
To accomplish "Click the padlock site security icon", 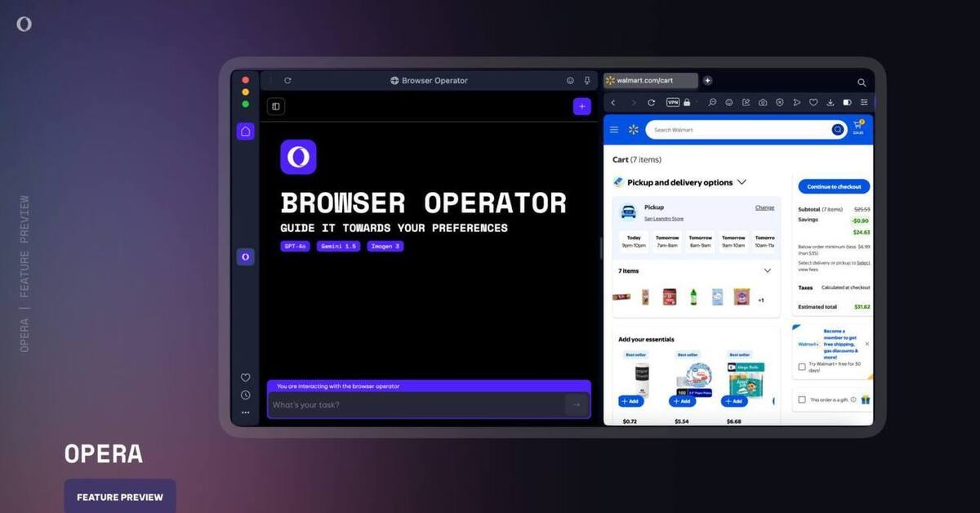I will (x=688, y=103).
